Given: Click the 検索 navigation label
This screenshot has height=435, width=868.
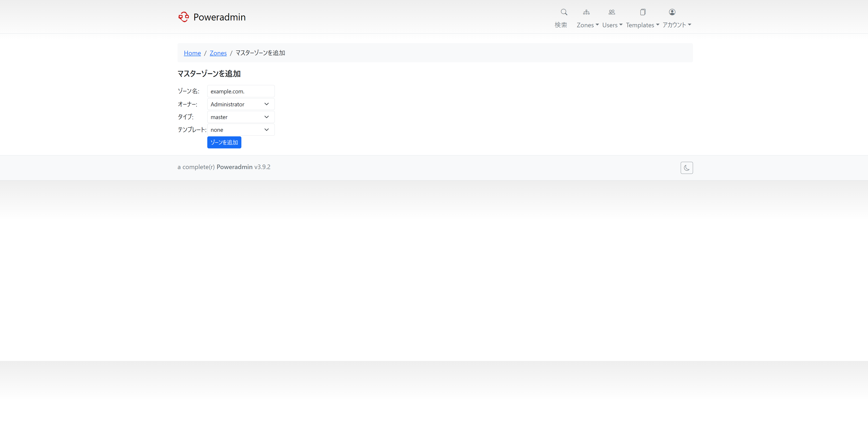Looking at the screenshot, I should 561,25.
